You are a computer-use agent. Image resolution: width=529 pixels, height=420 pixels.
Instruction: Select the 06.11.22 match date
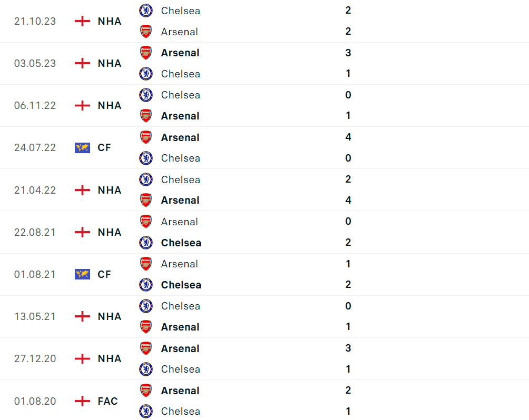click(35, 105)
